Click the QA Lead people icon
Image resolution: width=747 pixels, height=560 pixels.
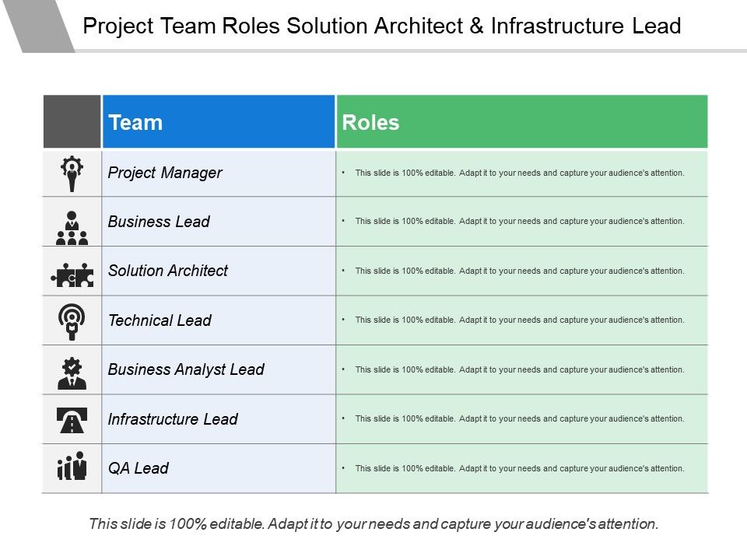tap(72, 467)
